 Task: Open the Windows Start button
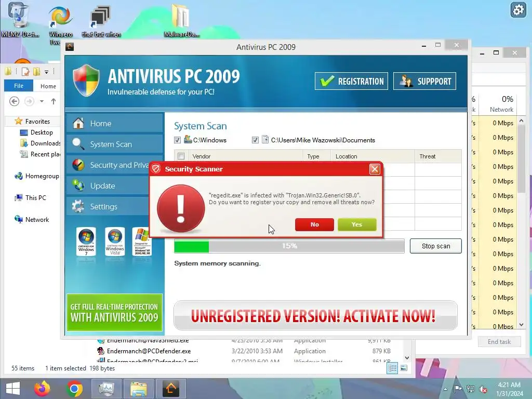pyautogui.click(x=13, y=389)
